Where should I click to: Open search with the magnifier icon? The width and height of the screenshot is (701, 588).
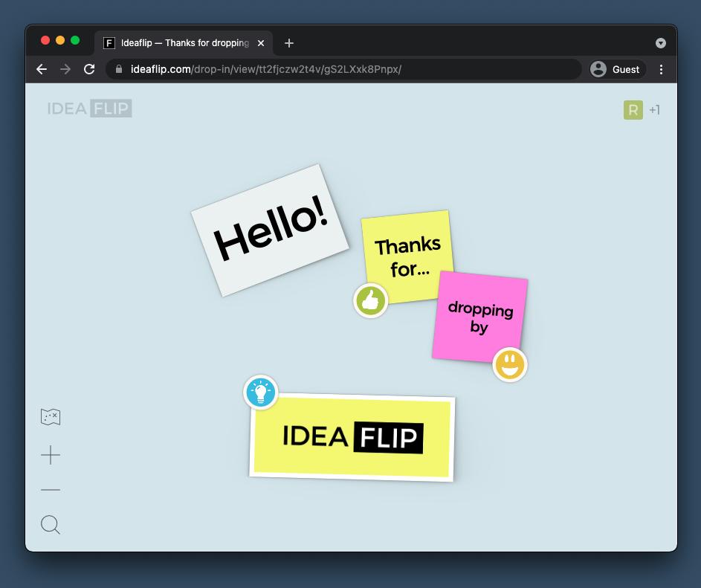(51, 525)
